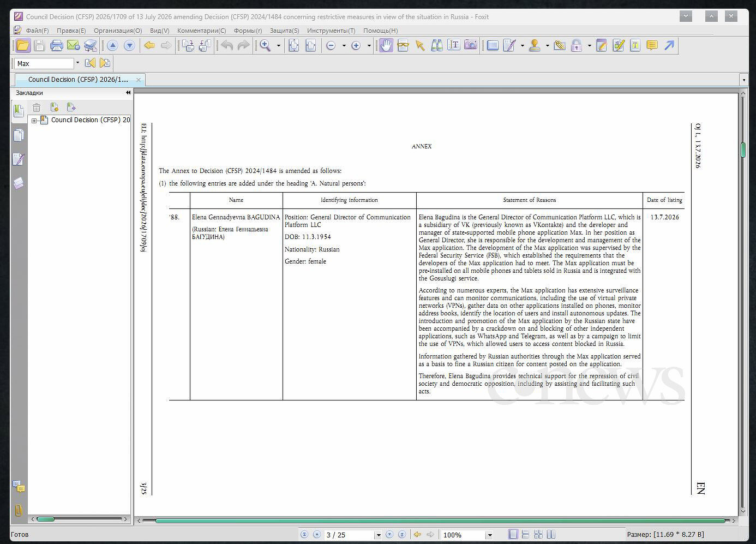The image size is (756, 544).
Task: Go to the next page with the down arrow
Action: pos(129,46)
